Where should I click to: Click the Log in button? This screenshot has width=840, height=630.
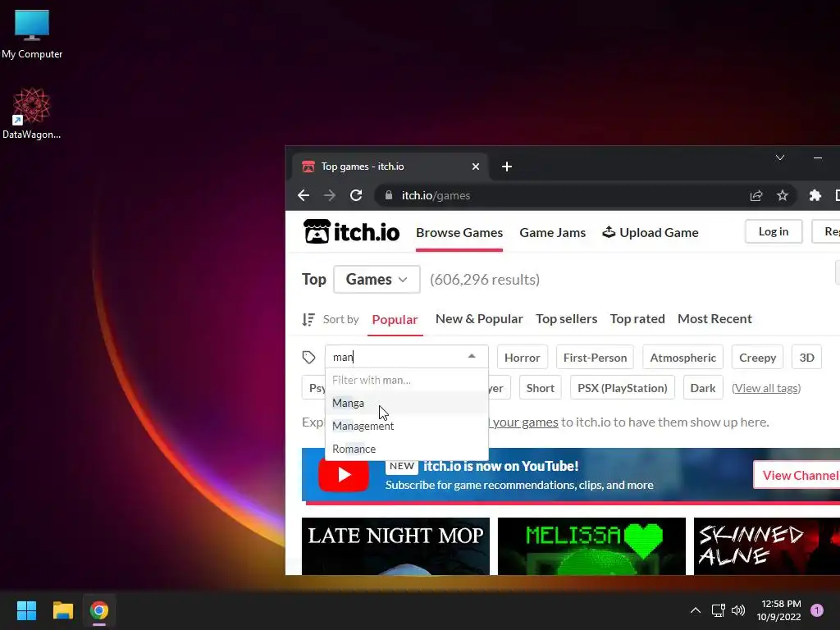(x=774, y=231)
